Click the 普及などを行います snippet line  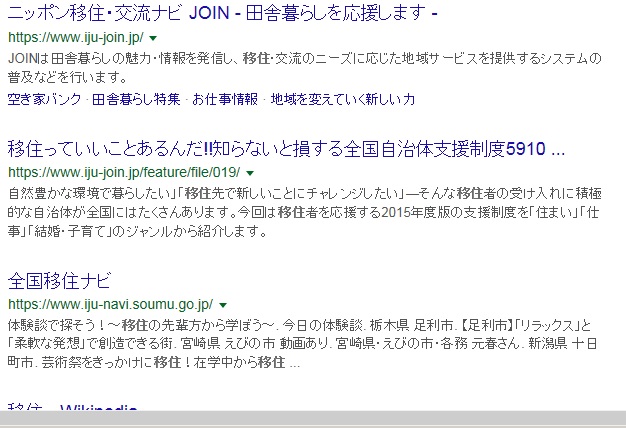67,77
